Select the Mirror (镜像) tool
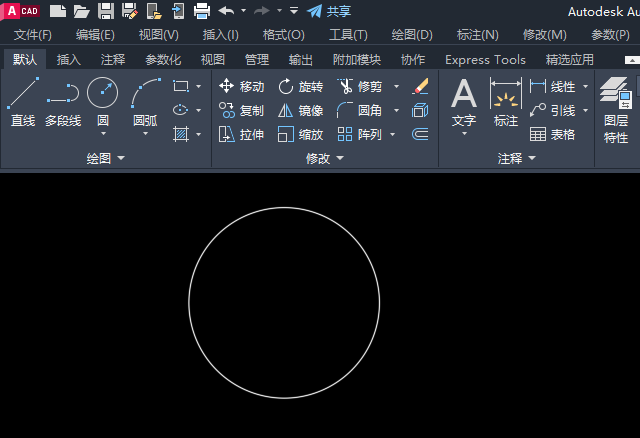The width and height of the screenshot is (640, 438). click(x=300, y=111)
